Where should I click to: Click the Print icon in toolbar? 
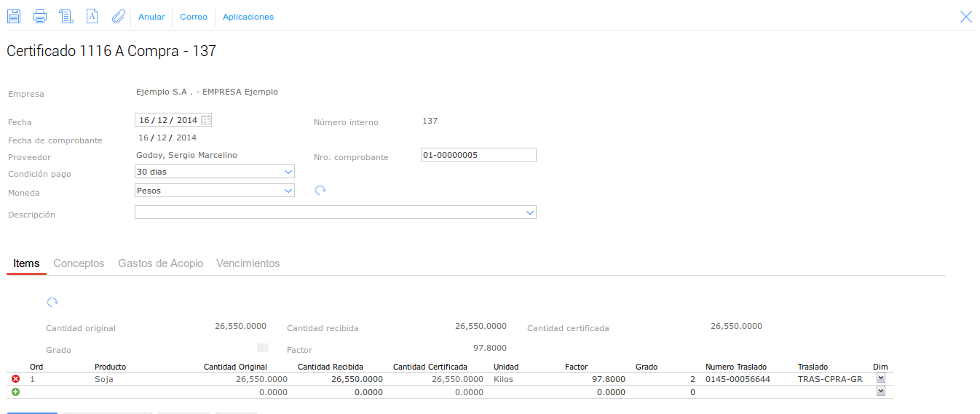40,16
